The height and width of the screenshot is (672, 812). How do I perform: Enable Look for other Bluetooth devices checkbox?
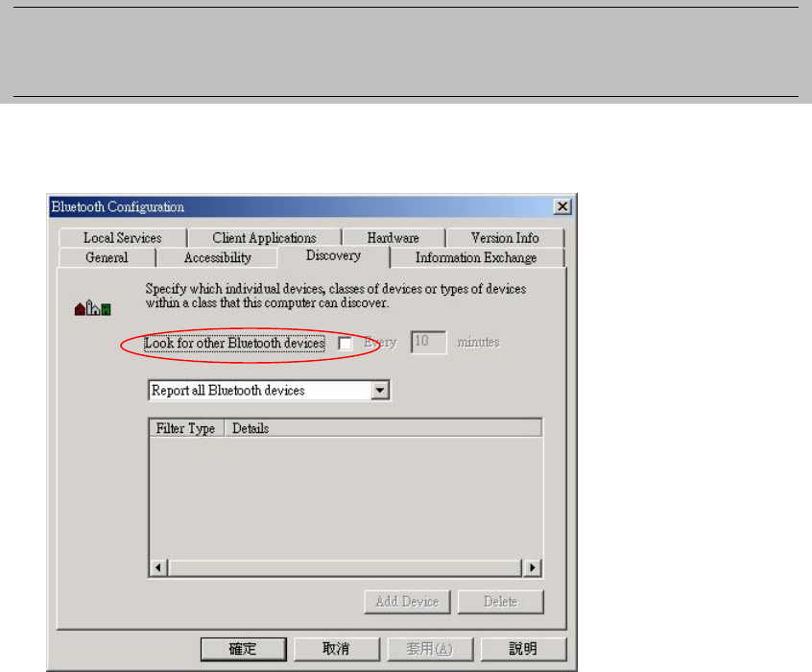[345, 343]
